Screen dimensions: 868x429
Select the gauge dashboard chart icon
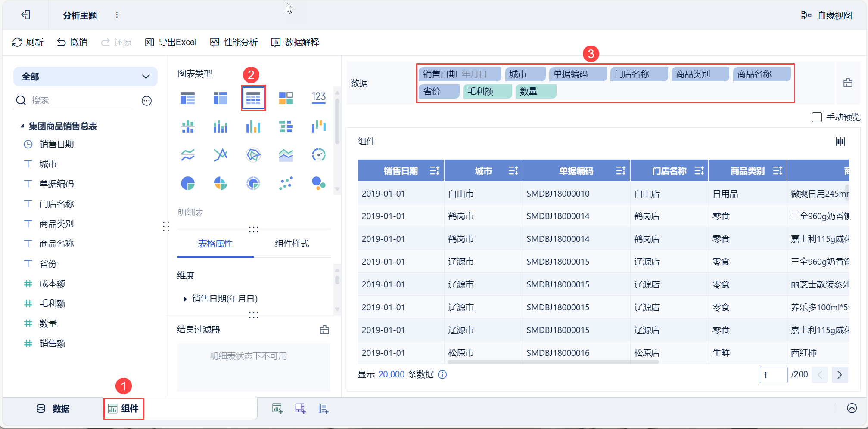[319, 155]
